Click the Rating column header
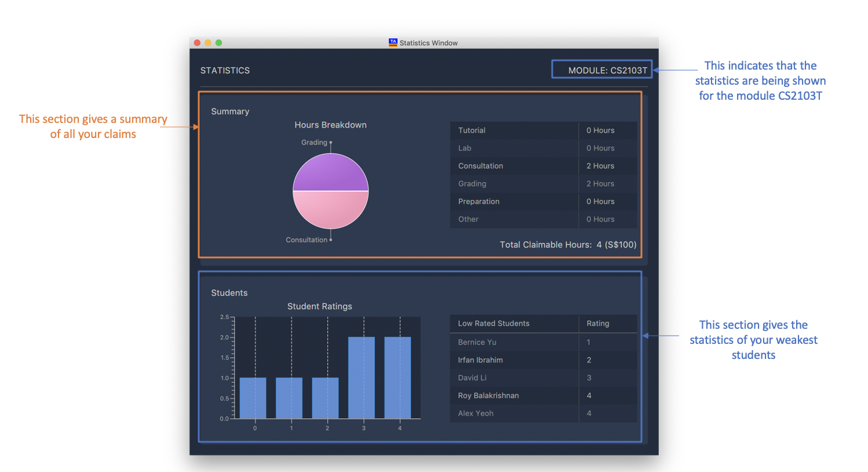 tap(608, 324)
